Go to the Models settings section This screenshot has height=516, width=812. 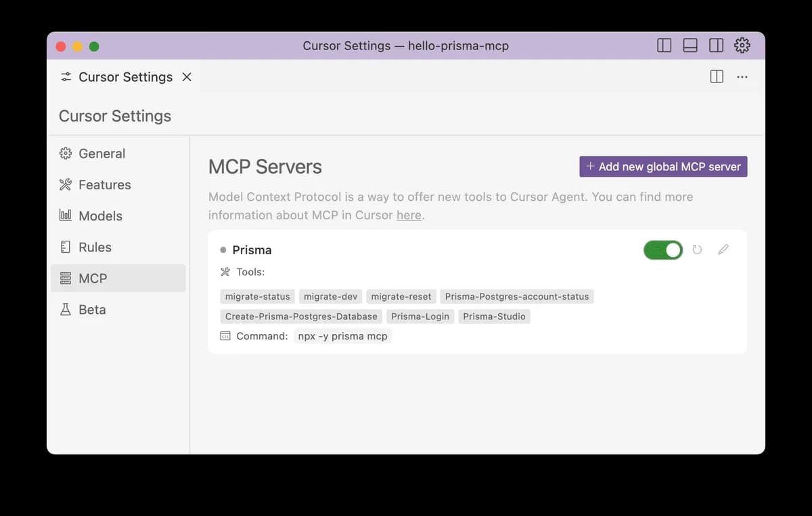click(118, 216)
